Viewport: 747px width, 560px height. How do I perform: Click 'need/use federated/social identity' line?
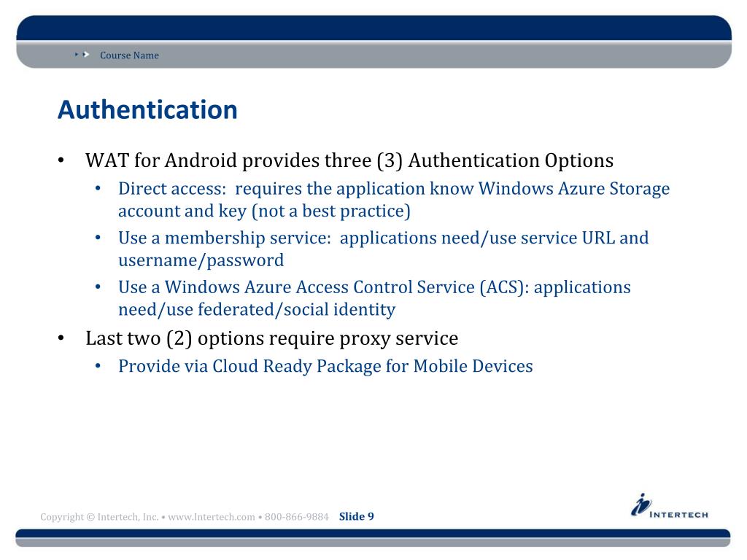[257, 309]
